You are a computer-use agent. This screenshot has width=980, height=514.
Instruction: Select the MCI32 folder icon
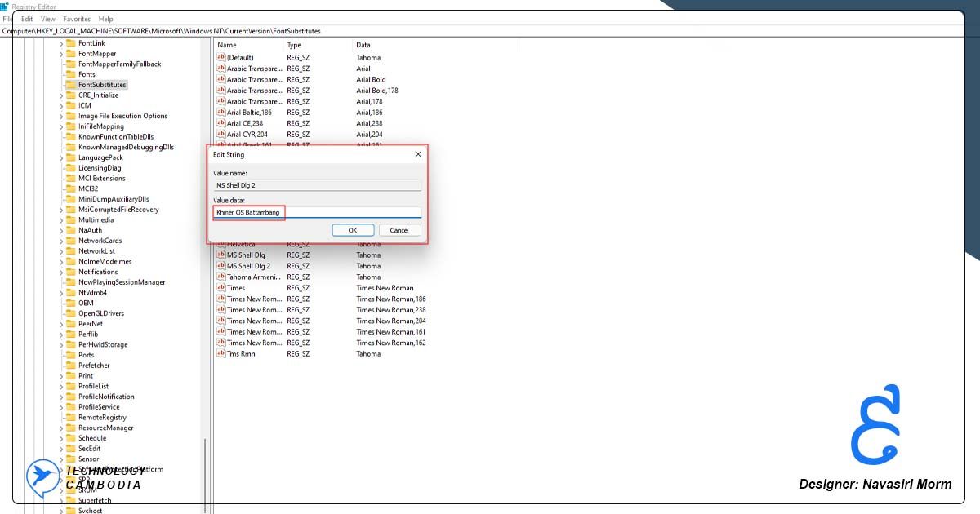click(x=71, y=188)
